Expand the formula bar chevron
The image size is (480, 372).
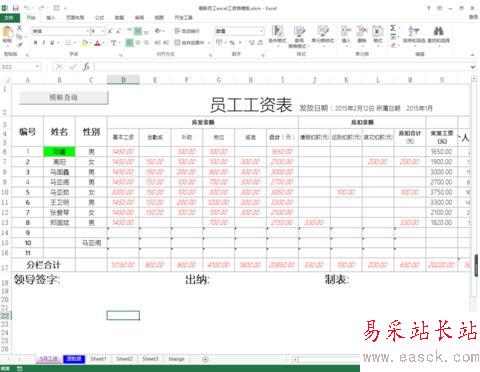pyautogui.click(x=473, y=67)
